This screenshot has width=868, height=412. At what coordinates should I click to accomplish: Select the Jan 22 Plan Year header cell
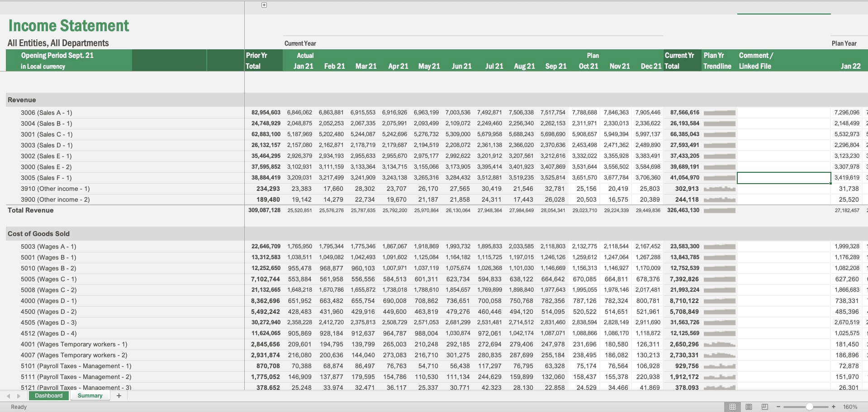[x=849, y=66]
